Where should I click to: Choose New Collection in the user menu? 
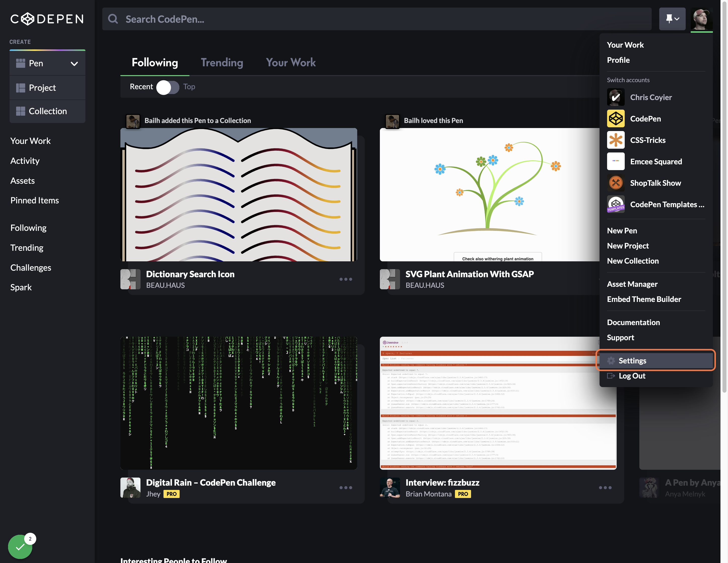(x=633, y=261)
